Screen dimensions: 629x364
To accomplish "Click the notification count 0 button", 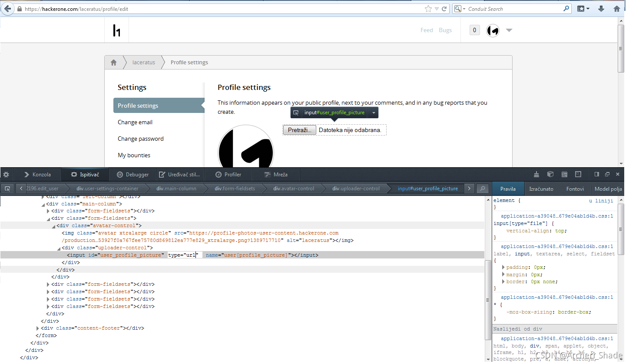I will [474, 30].
